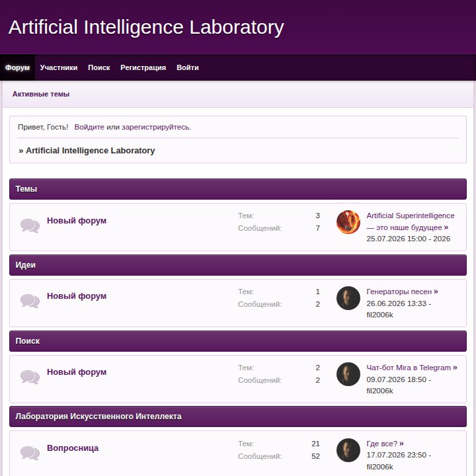Open the Форум navigation tab
The width and height of the screenshot is (476, 476).
[x=17, y=67]
